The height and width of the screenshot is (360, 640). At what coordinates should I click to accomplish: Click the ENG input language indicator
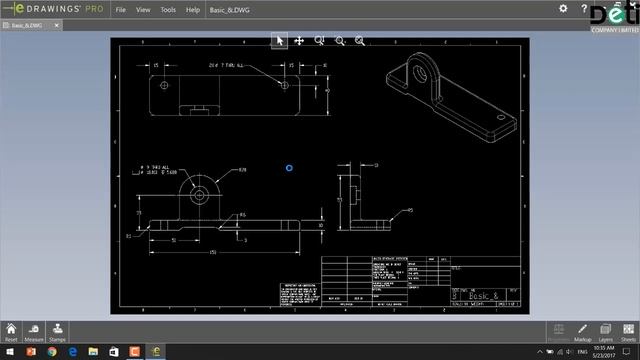(x=582, y=352)
